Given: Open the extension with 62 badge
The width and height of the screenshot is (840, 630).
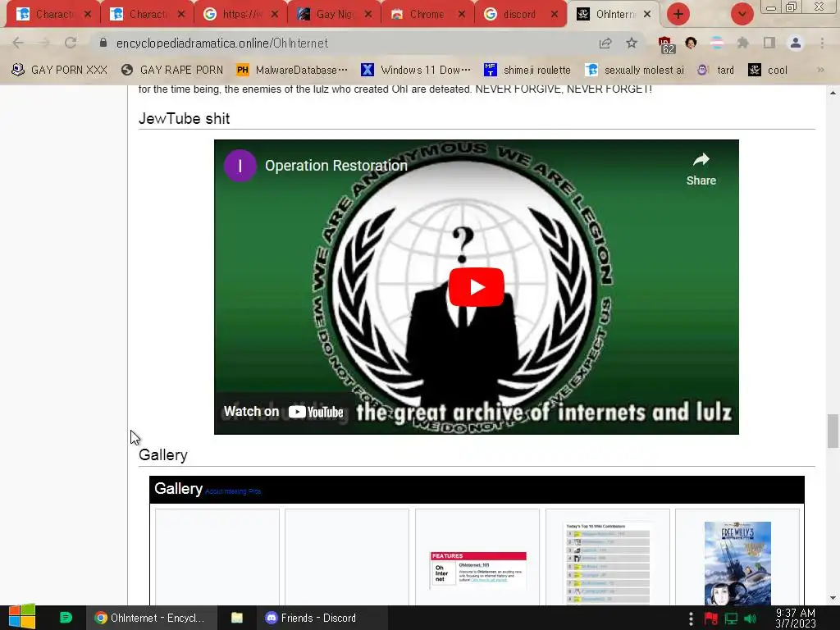Looking at the screenshot, I should [x=666, y=44].
